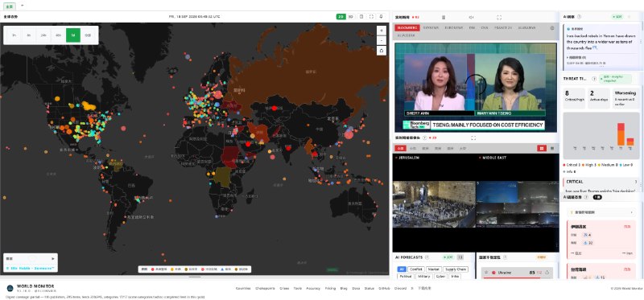Image resolution: width=644 pixels, height=300 pixels.
Task: Click the map fullscreen icon
Action: tap(371, 17)
